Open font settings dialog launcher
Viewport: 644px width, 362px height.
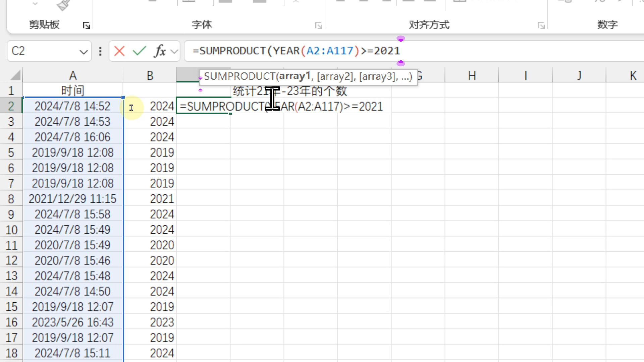(x=318, y=25)
